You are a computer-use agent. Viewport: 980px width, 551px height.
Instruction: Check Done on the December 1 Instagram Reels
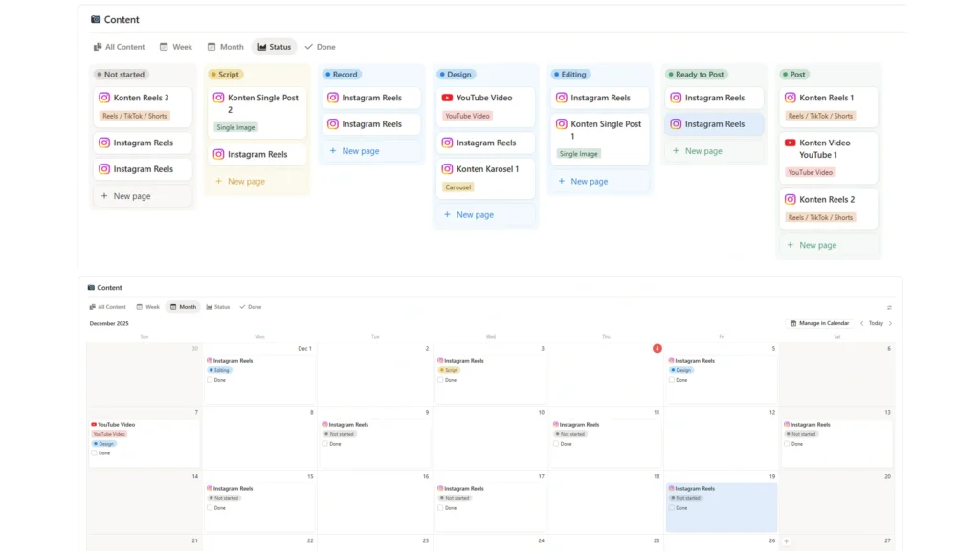[210, 380]
